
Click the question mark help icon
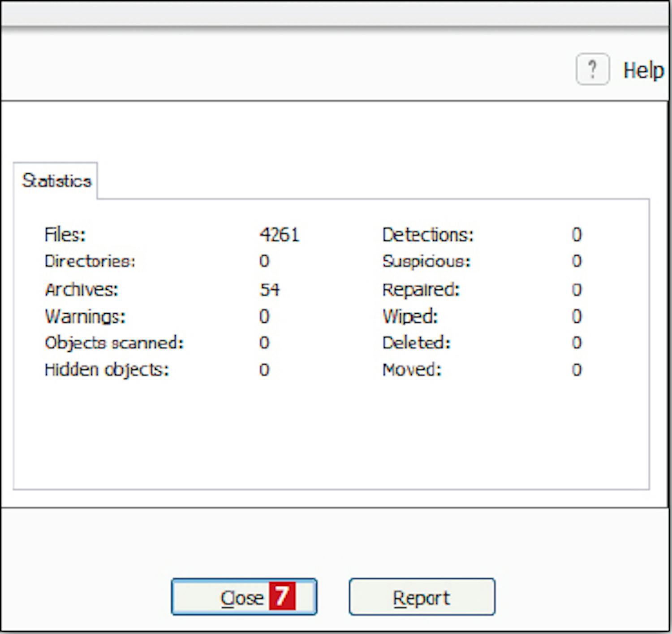[x=592, y=69]
